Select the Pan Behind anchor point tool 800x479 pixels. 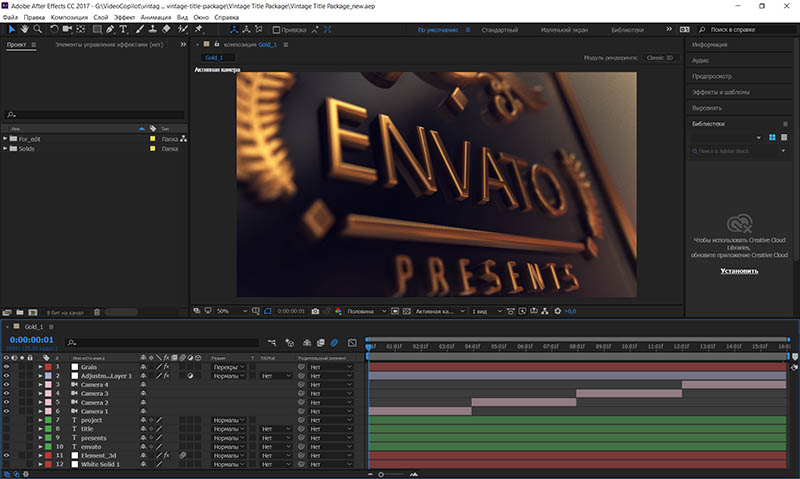click(x=81, y=30)
